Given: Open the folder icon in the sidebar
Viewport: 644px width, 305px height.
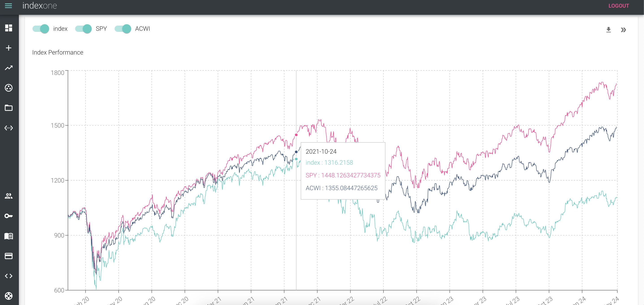Looking at the screenshot, I should (9, 108).
